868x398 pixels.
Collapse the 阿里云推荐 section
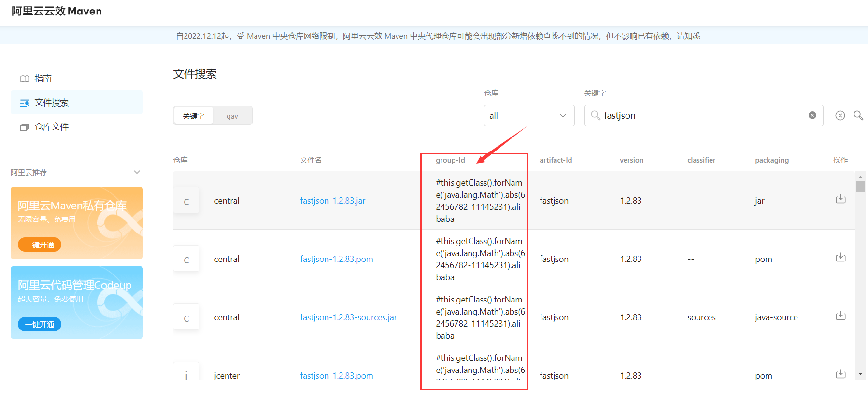tap(137, 172)
